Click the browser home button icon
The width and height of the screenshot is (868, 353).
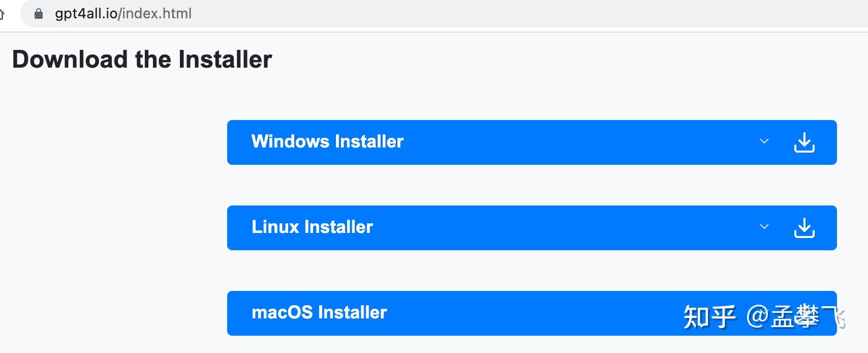[2, 14]
